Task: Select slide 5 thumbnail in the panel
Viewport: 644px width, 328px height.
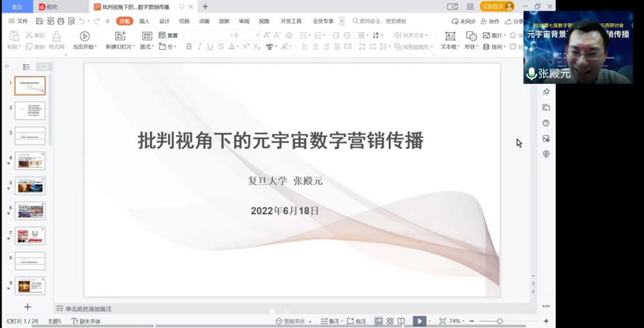Action: coord(30,186)
